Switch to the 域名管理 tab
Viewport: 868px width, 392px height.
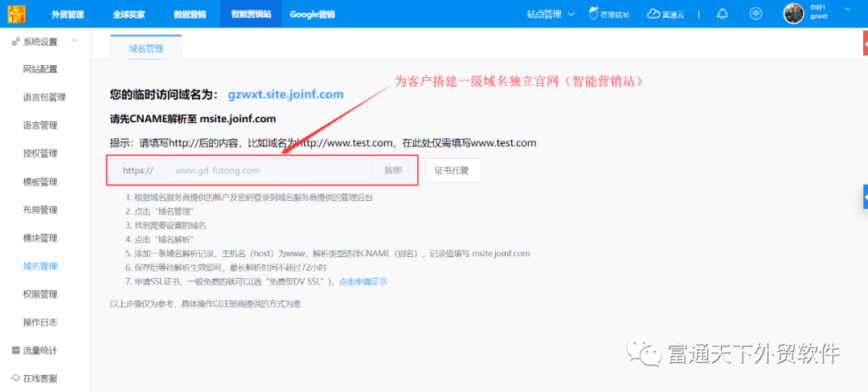coord(146,49)
